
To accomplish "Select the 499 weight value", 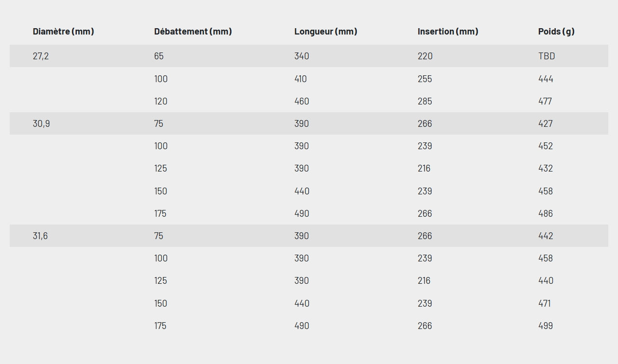I will coord(546,326).
